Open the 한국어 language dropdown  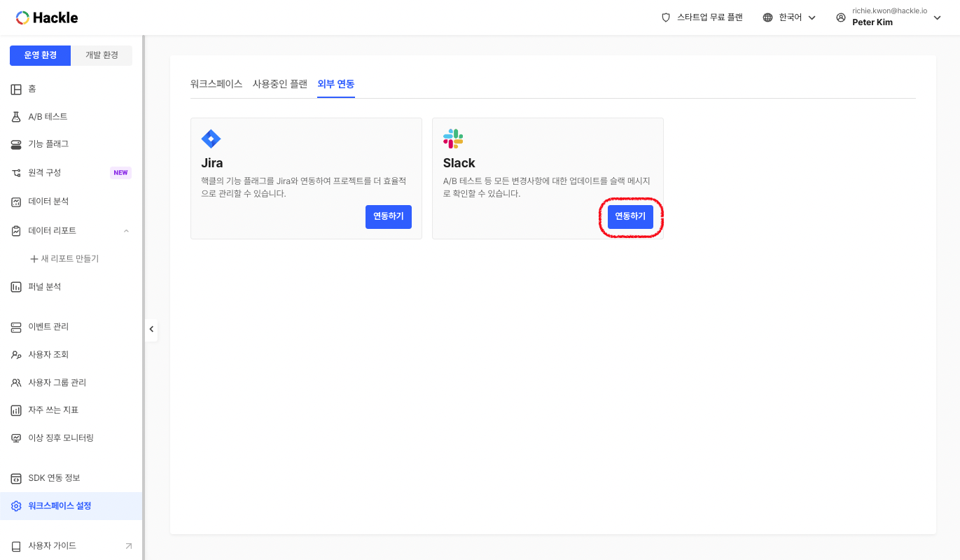click(789, 17)
